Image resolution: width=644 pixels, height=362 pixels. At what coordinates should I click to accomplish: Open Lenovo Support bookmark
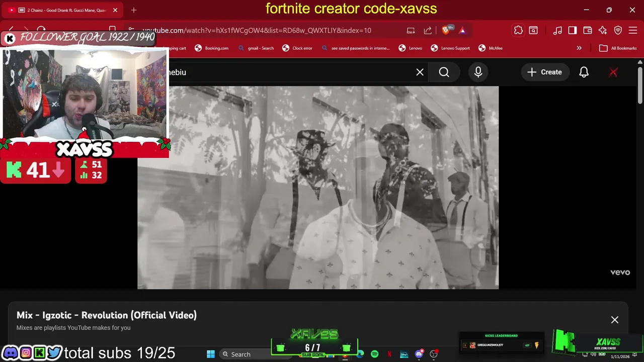[x=450, y=48]
